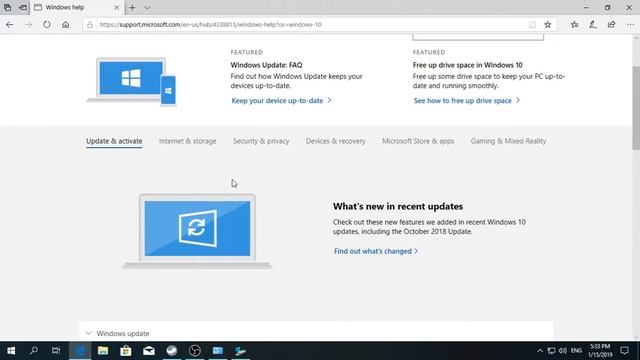The width and height of the screenshot is (640, 360).
Task: Open Mail app from taskbar
Action: coord(149,351)
